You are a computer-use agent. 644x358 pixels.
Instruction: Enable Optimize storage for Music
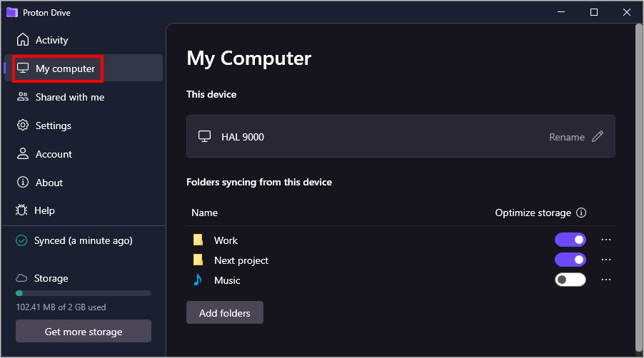pyautogui.click(x=570, y=280)
